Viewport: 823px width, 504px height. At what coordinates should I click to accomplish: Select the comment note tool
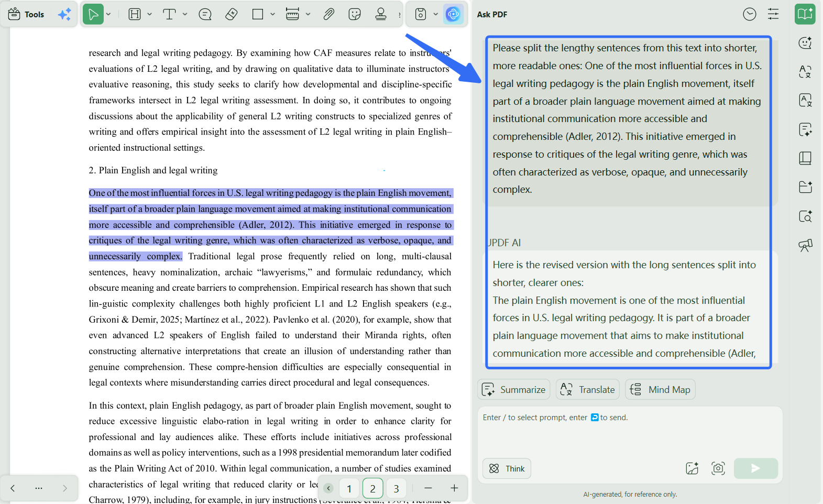click(205, 14)
